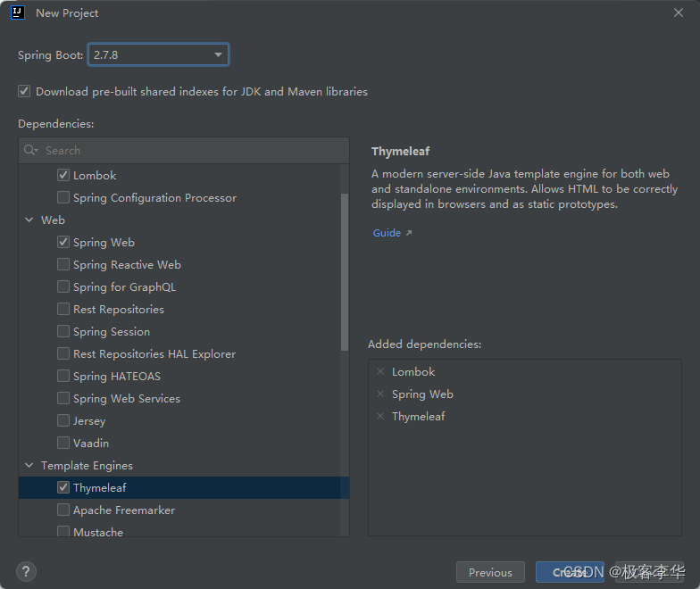Close the New Project dialog
Screen dimensions: 700x589
[679, 12]
